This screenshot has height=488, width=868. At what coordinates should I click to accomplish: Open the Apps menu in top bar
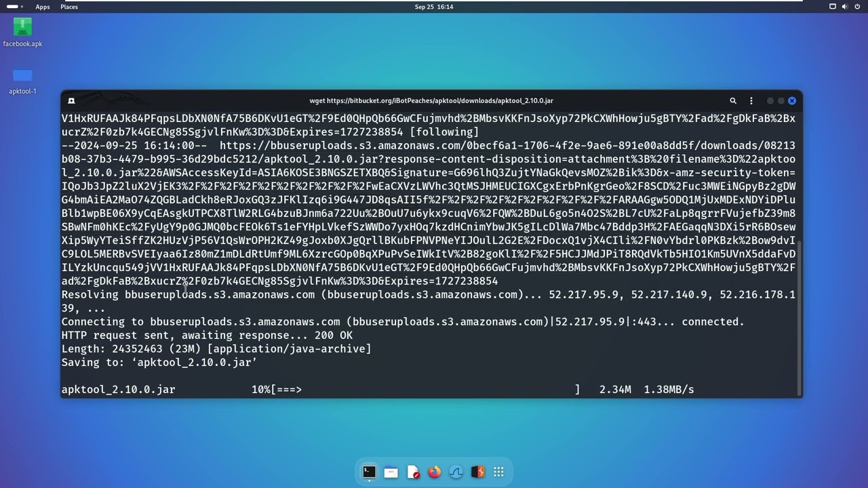[43, 7]
